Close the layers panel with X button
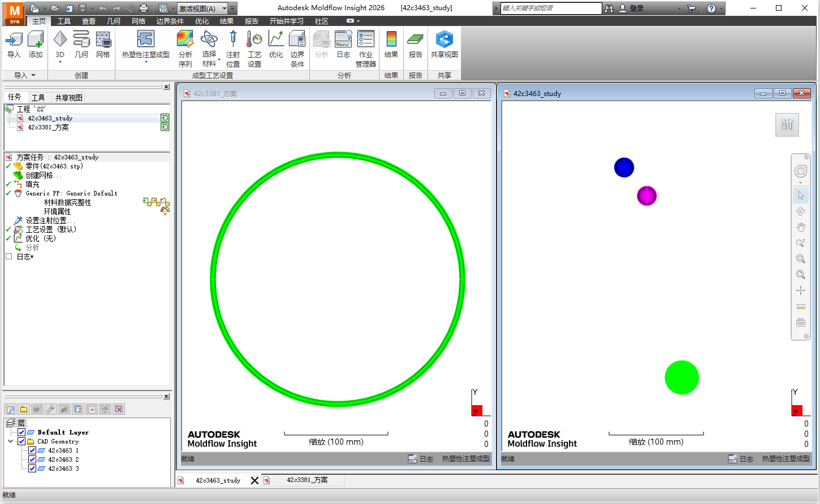 click(166, 397)
